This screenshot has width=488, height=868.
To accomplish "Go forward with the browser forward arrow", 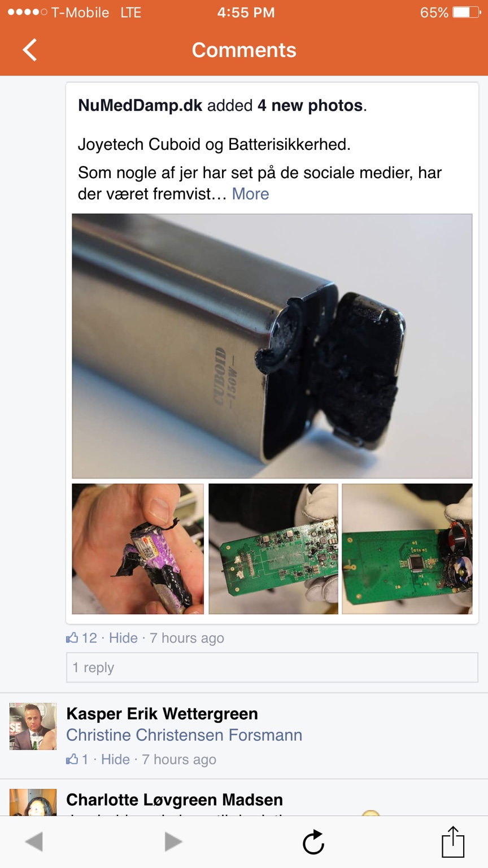I will (173, 841).
